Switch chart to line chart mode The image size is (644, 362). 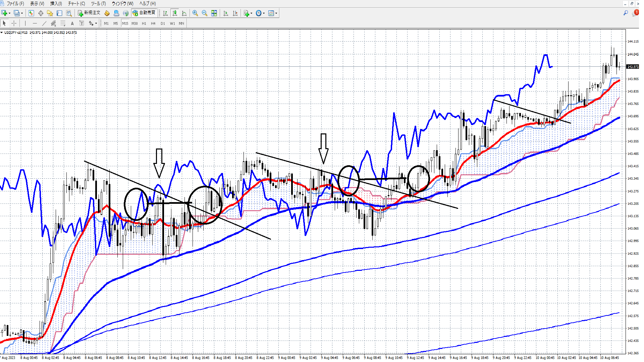tap(184, 13)
